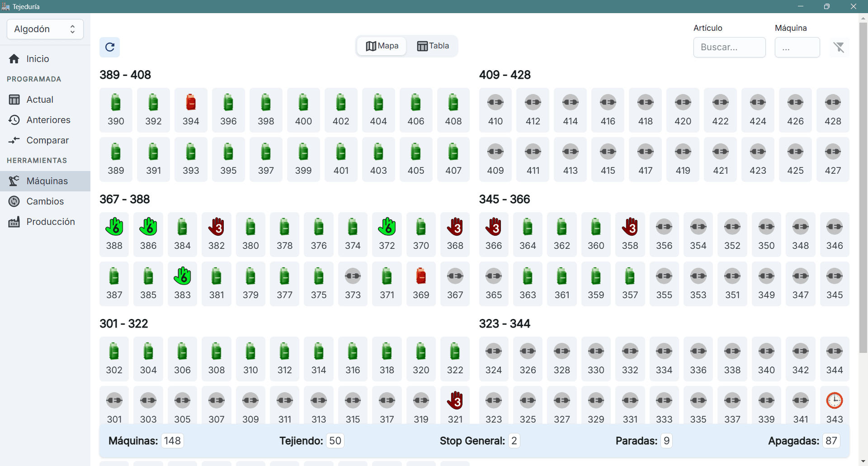Focus the Artículo search field
Image resolution: width=868 pixels, height=466 pixels.
pos(729,48)
